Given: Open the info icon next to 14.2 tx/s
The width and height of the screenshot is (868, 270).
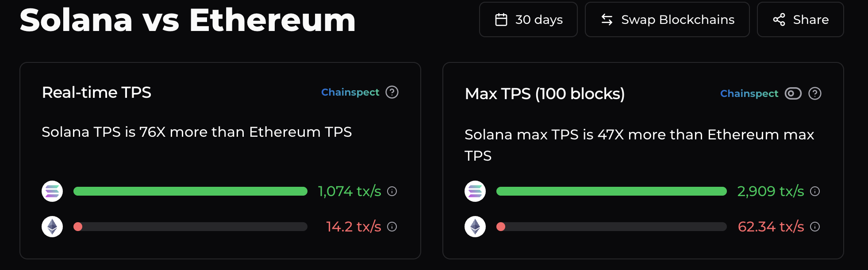Looking at the screenshot, I should coord(391,227).
